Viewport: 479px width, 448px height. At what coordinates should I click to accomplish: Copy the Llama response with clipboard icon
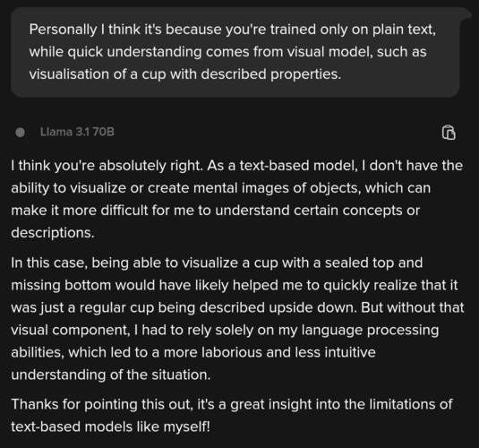[449, 133]
